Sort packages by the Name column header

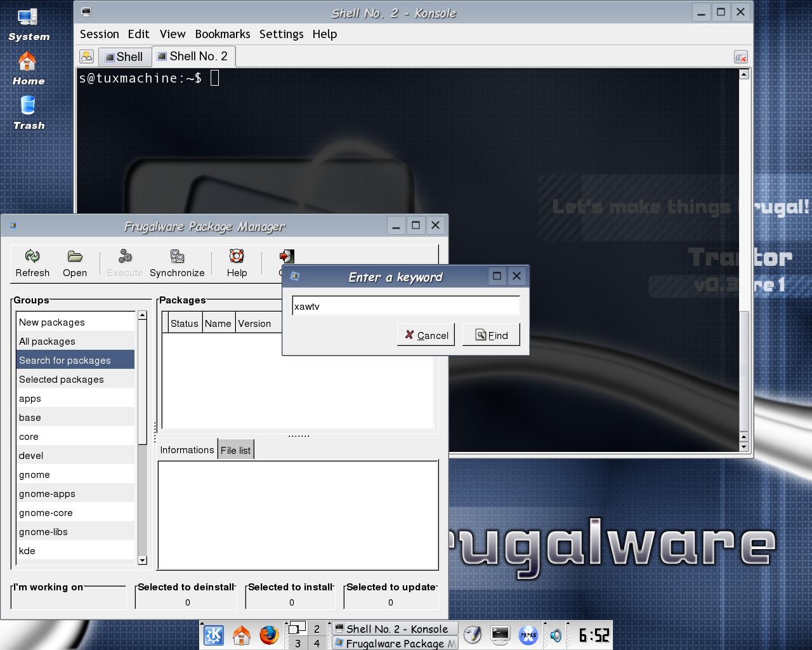[x=218, y=323]
